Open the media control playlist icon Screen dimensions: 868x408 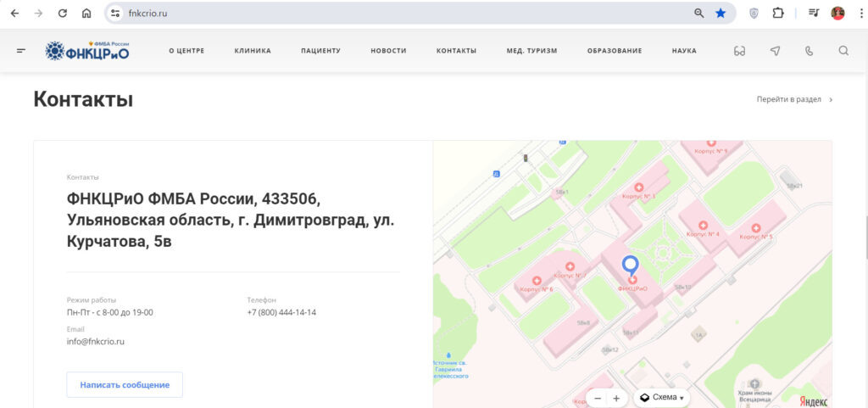coord(814,14)
